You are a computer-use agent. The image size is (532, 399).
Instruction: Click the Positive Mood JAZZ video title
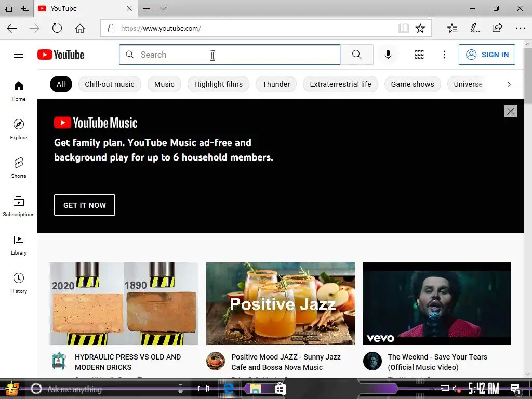(286, 362)
